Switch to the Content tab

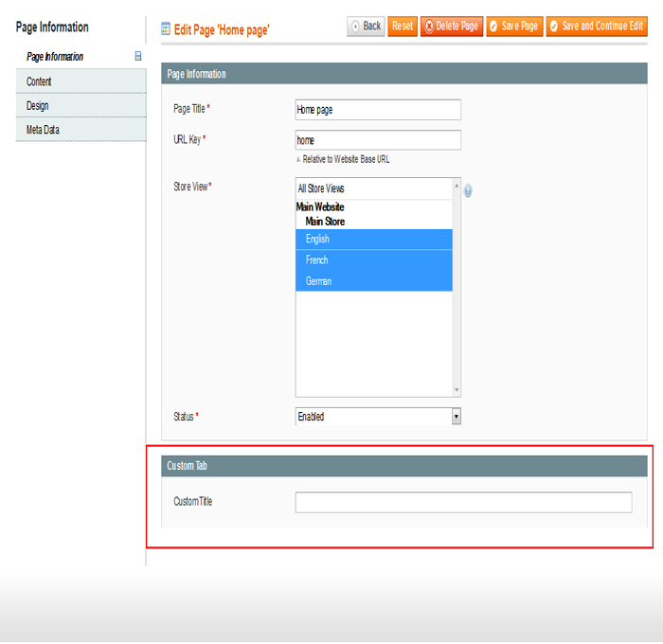tap(81, 81)
